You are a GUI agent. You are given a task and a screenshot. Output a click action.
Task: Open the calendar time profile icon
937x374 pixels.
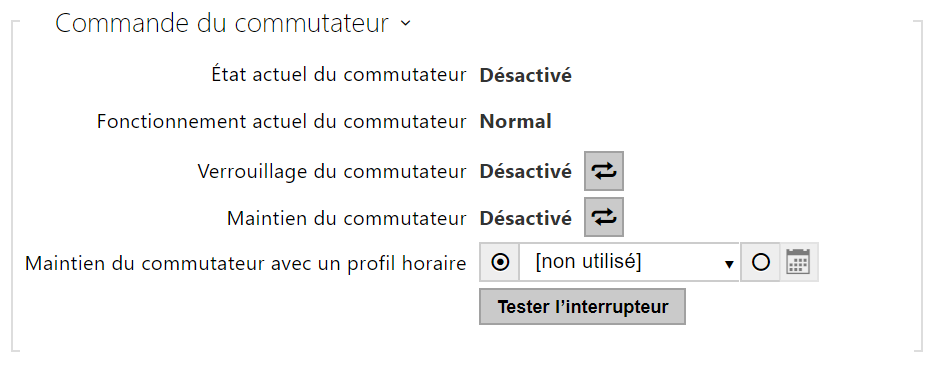(798, 262)
